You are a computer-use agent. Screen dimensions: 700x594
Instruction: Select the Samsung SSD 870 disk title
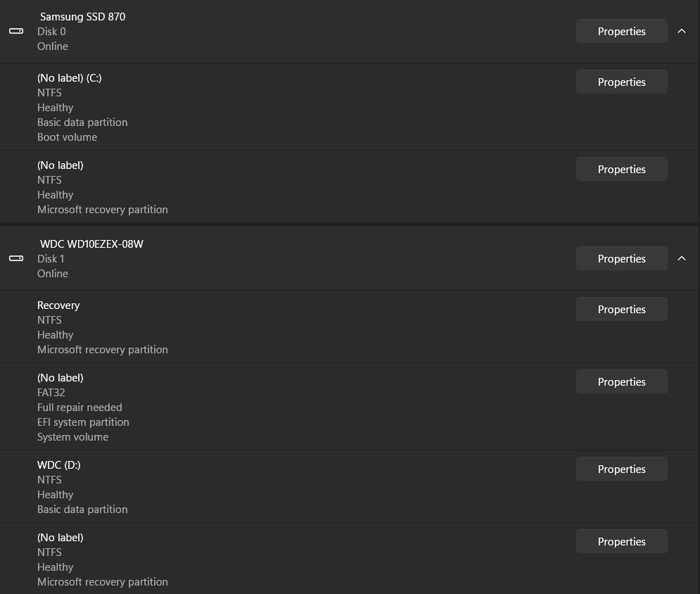point(82,17)
